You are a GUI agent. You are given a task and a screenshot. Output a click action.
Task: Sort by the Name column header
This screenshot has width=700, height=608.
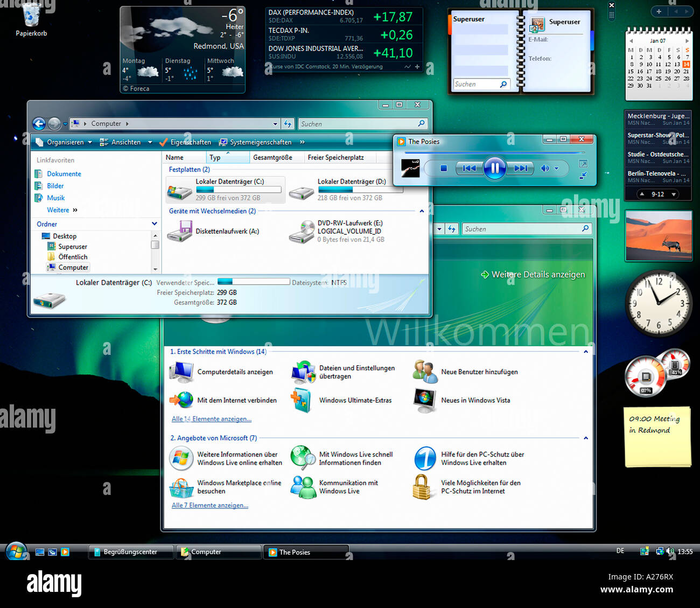click(x=184, y=157)
